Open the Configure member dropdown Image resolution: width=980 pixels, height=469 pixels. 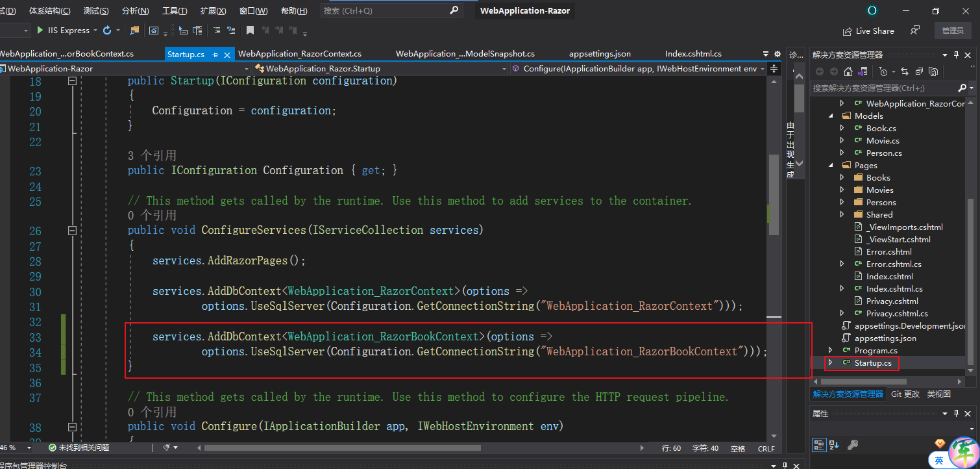[x=763, y=68]
